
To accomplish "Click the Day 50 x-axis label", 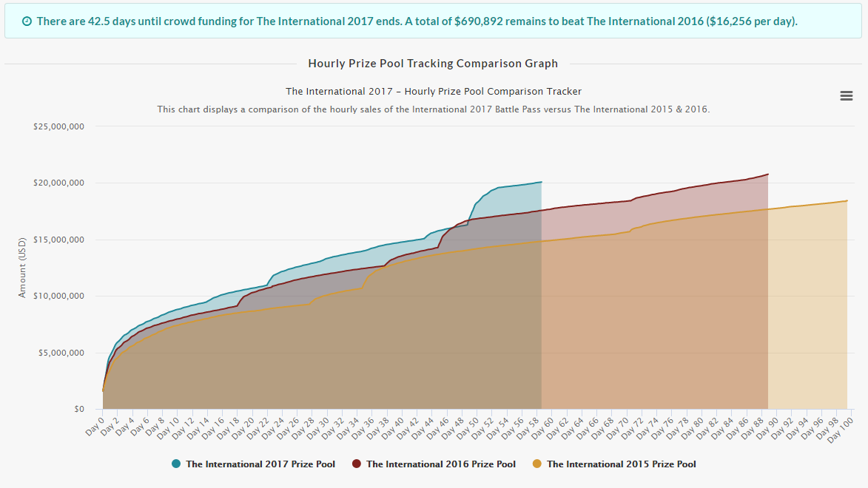I will tap(467, 429).
